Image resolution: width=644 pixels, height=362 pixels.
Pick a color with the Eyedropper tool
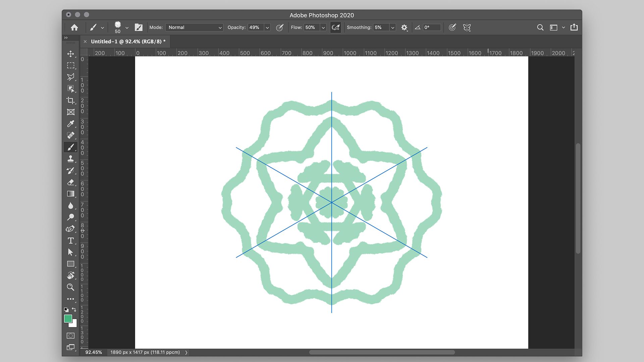pos(71,124)
